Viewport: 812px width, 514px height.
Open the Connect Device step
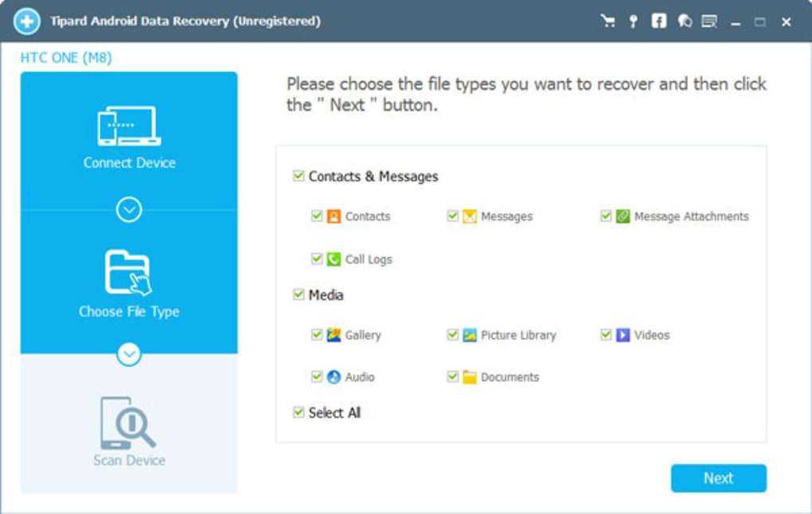(x=129, y=137)
